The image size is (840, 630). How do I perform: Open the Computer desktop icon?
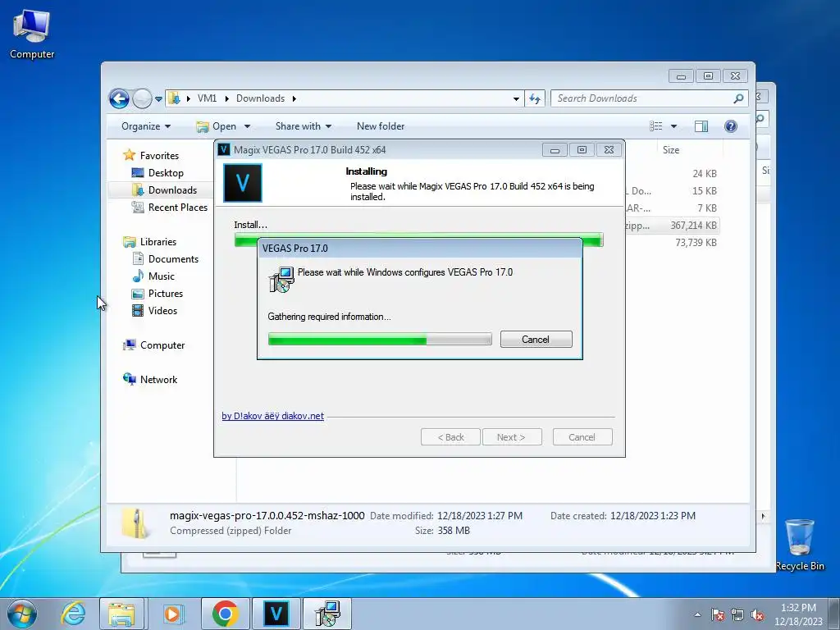click(x=32, y=34)
